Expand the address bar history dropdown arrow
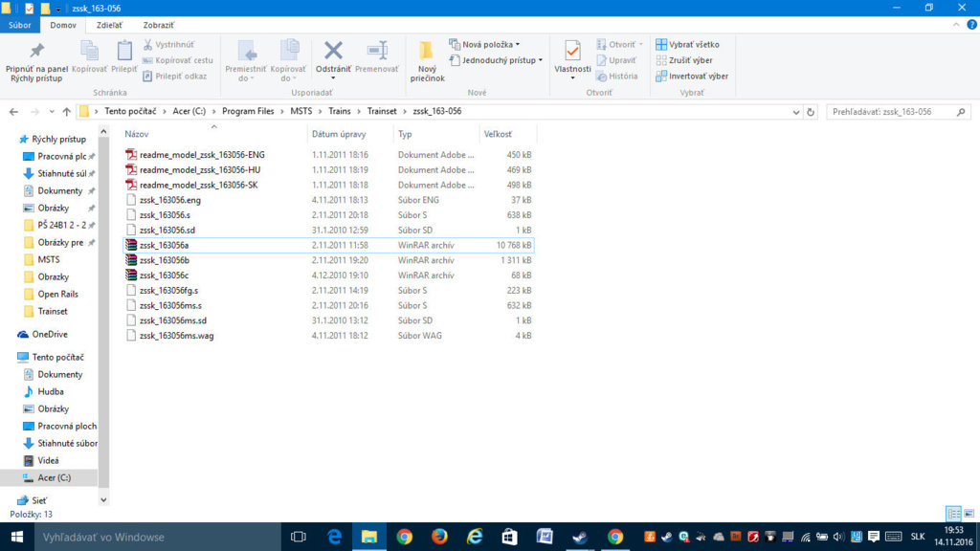980x551 pixels. coord(794,111)
